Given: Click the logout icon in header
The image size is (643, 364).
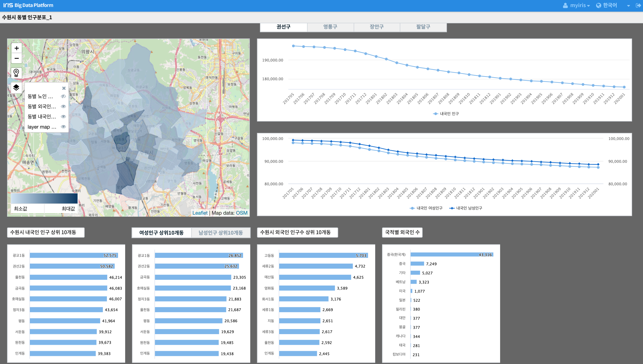Looking at the screenshot, I should (638, 5).
